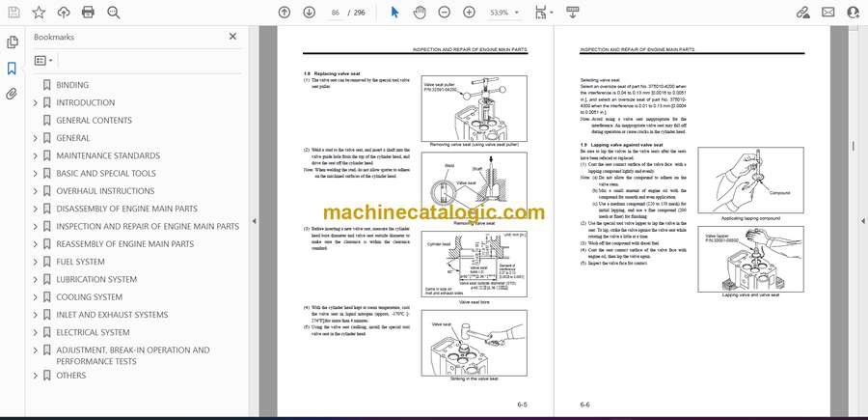
Task: Click the 'Lapping valve and valve seat' caption
Action: pos(750,294)
